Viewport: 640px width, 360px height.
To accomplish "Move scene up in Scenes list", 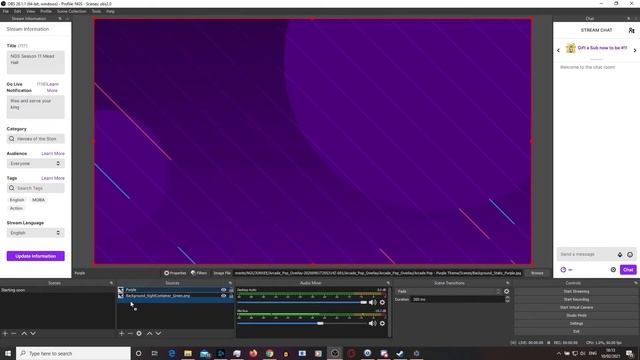I will 24,333.
